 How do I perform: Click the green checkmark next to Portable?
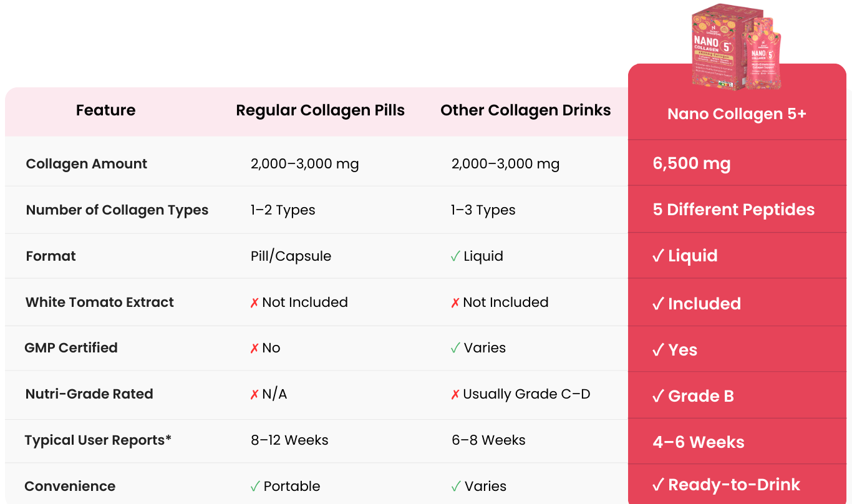pos(255,487)
